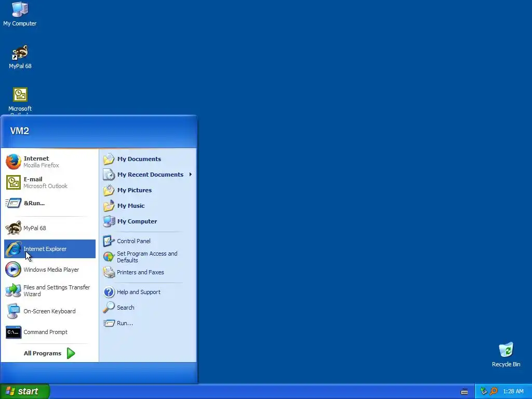The image size is (532, 399).
Task: Launch the &Run... pinned item icon
Action: click(14, 203)
